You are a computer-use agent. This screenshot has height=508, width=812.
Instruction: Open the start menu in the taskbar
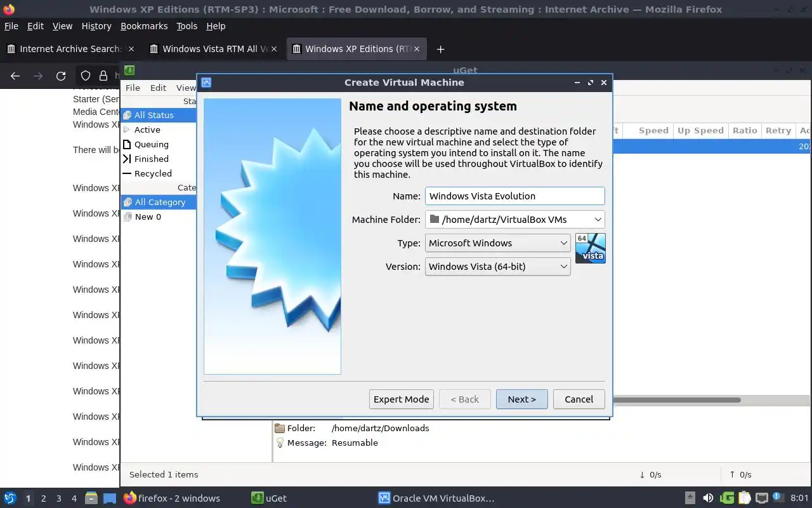(x=10, y=498)
